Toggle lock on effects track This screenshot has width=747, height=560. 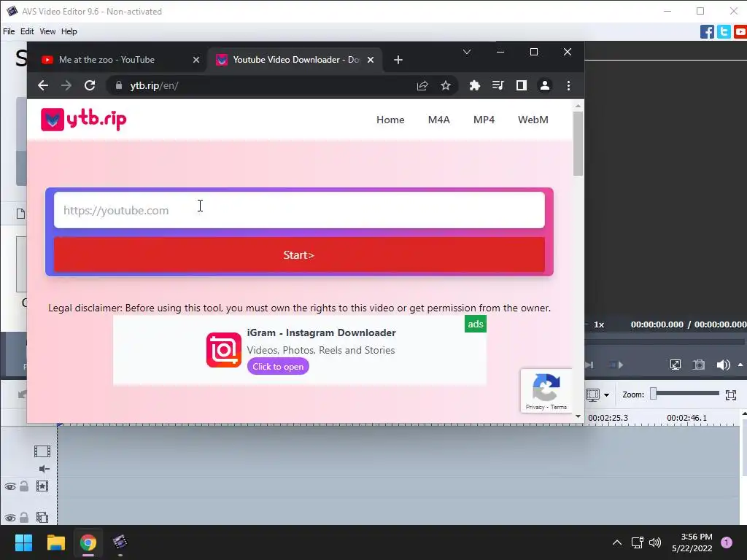click(24, 486)
